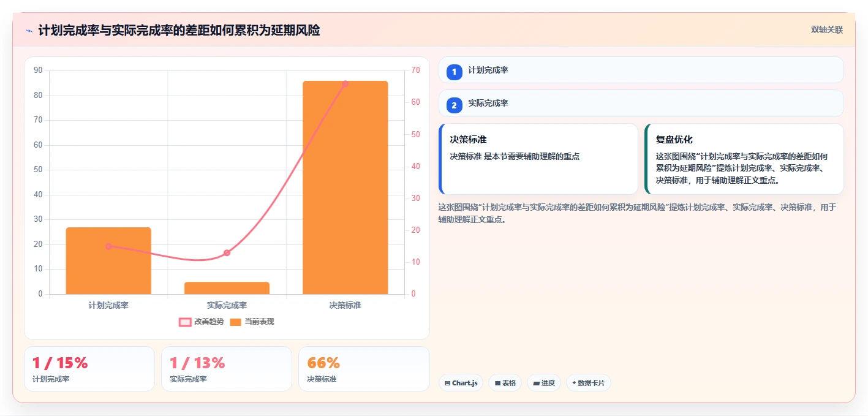Click the trend line point above 实际完成率

point(227,252)
